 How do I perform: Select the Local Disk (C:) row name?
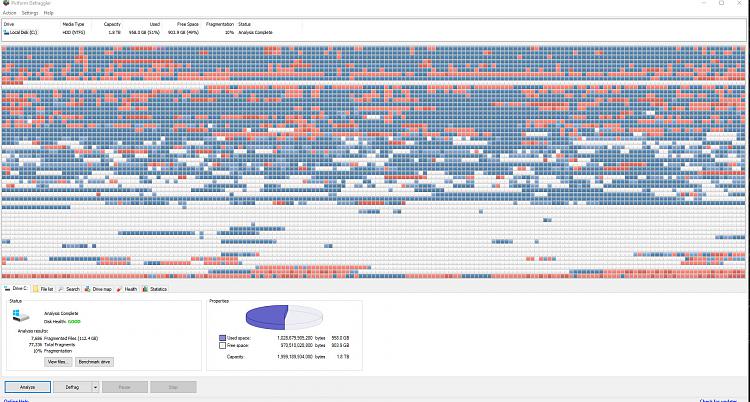[24, 33]
